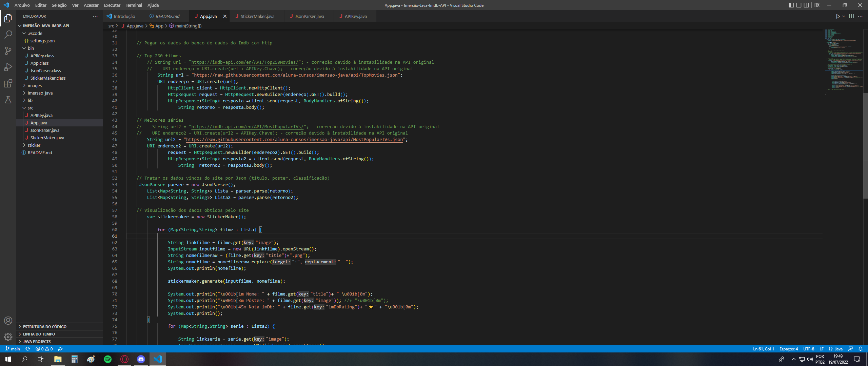868x366 pixels.
Task: Change line ending LF setting
Action: [821, 349]
